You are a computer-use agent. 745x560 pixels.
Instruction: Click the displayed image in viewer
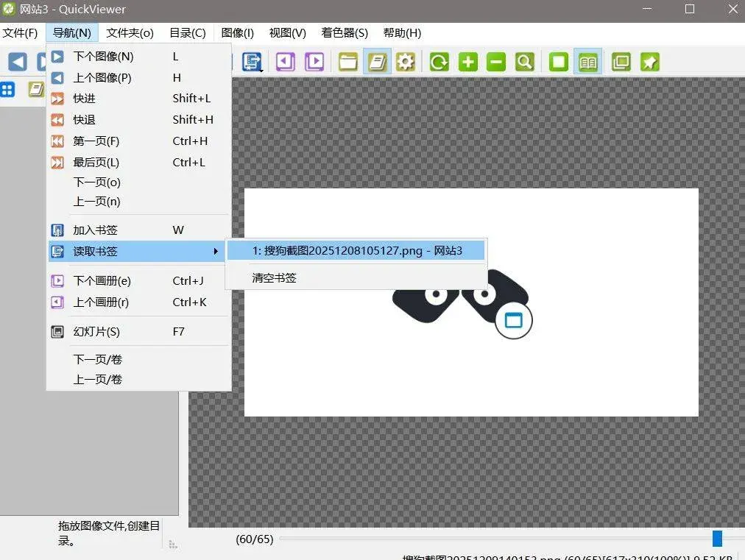pyautogui.click(x=471, y=302)
